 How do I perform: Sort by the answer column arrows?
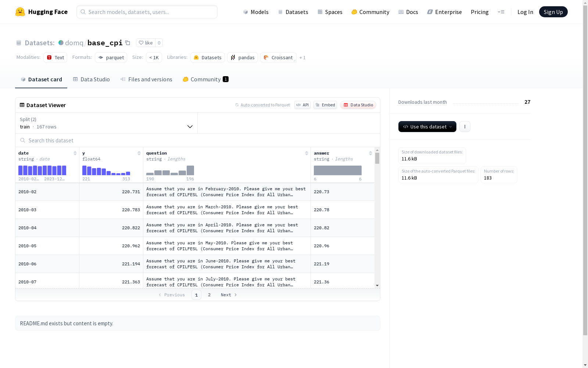(x=370, y=153)
